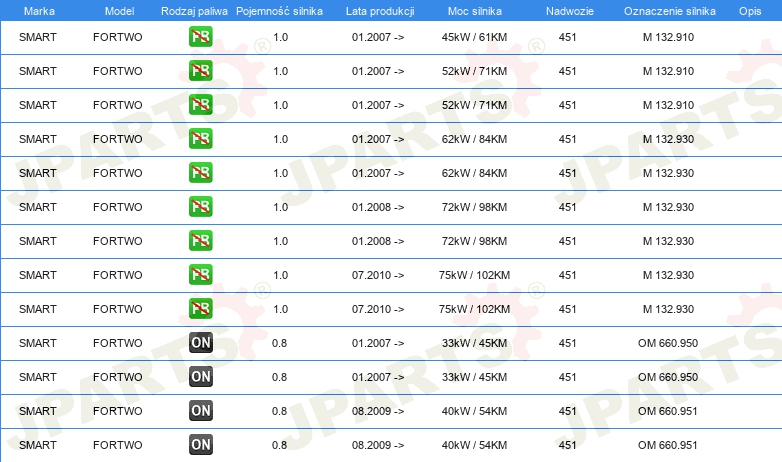The width and height of the screenshot is (782, 462).
Task: Click petrol icon in second 72kW / 98KM row
Action: pos(200,240)
